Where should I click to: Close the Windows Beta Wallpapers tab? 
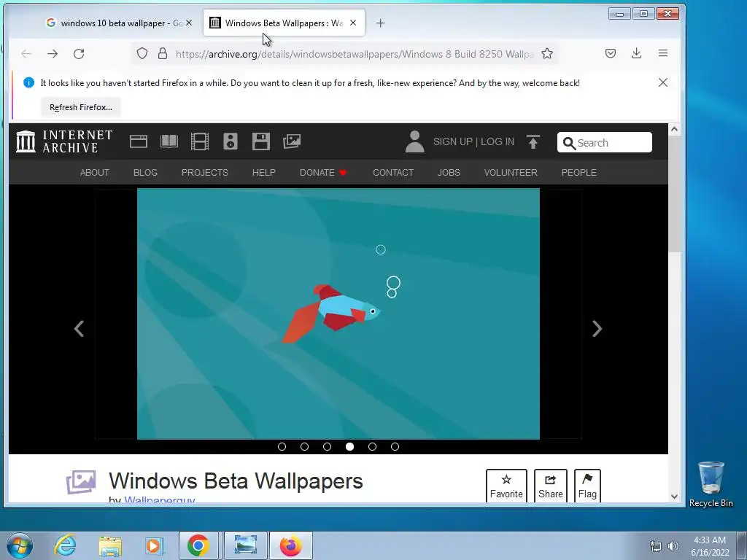[x=353, y=23]
